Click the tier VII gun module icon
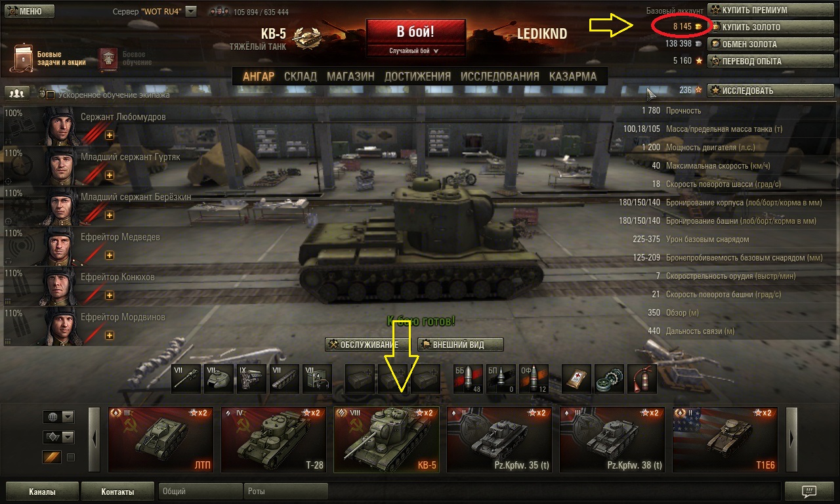Image resolution: width=840 pixels, height=504 pixels. coord(186,379)
